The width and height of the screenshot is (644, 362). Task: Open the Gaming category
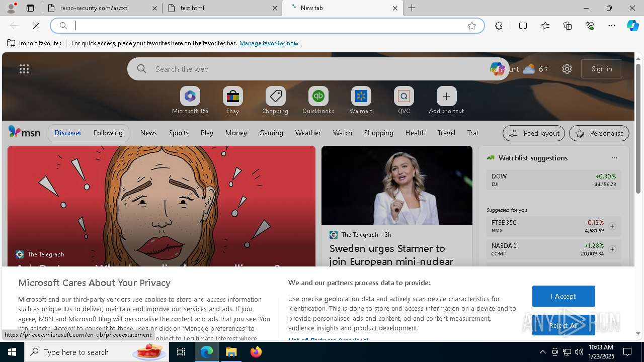(271, 133)
